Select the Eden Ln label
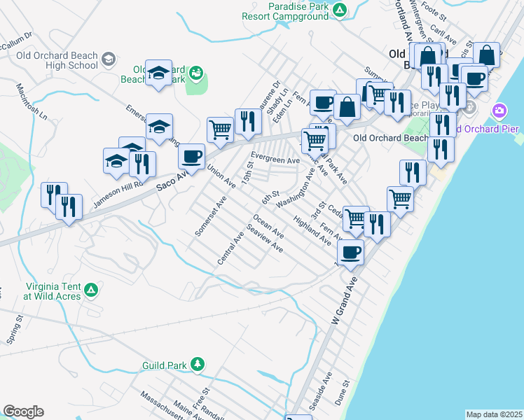This screenshot has height=420, width=524. 282,111
